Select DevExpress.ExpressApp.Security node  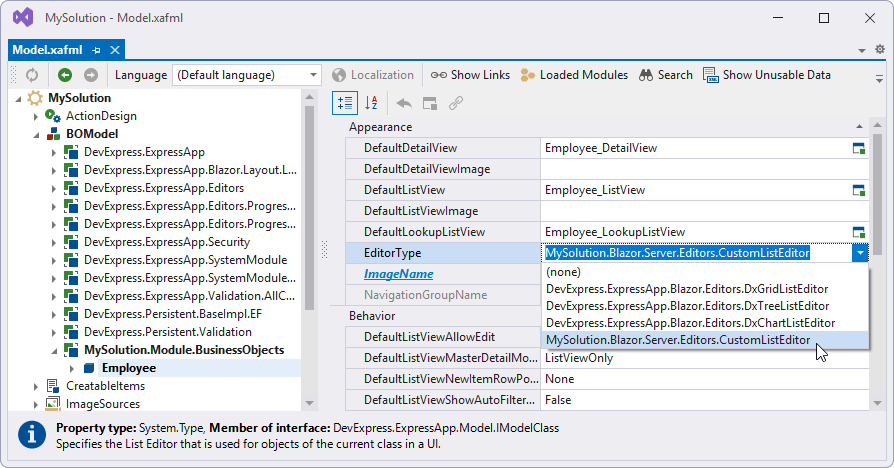[x=167, y=242]
